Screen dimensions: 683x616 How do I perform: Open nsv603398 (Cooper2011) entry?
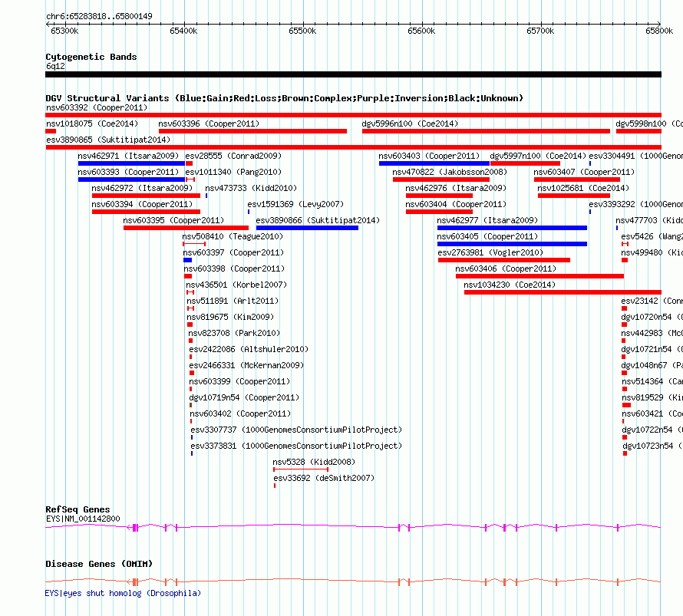[x=234, y=268]
